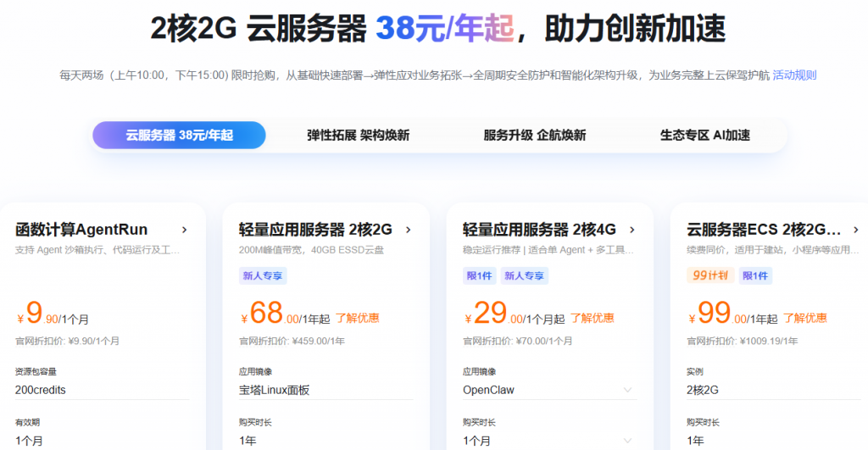Click 官网折扣价: ¥70.00/1个月 text
The width and height of the screenshot is (868, 450).
518,341
